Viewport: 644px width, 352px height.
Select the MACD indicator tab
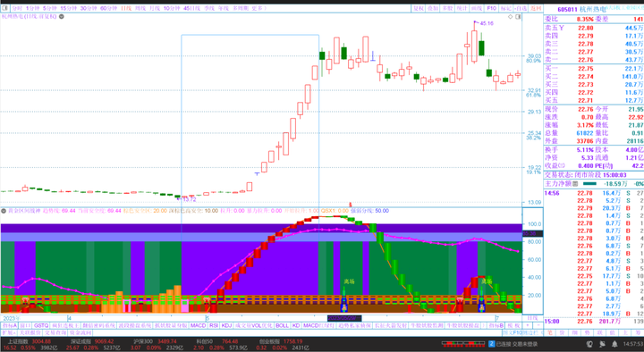click(x=198, y=325)
